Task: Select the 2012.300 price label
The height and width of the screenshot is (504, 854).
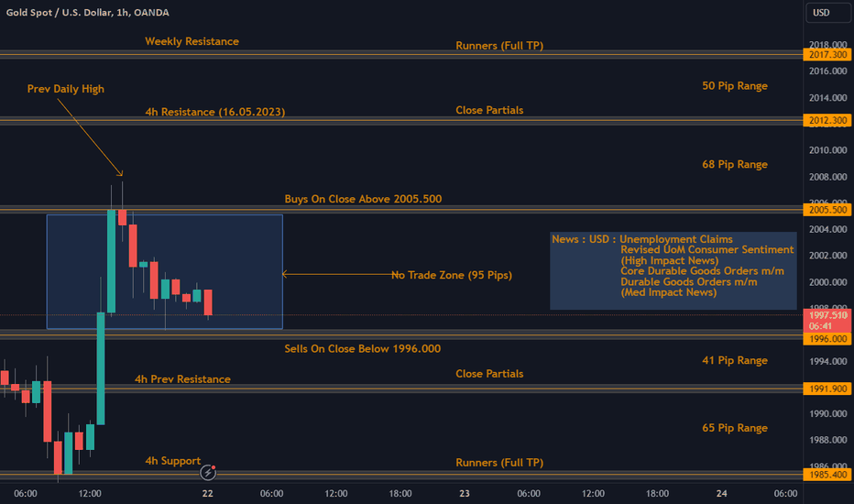Action: pos(827,120)
